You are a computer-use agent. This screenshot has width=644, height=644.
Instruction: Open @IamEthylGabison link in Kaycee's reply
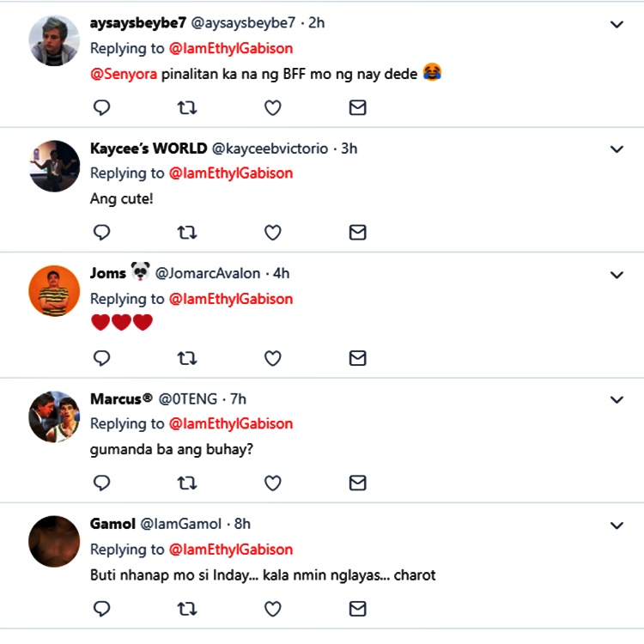click(x=231, y=173)
